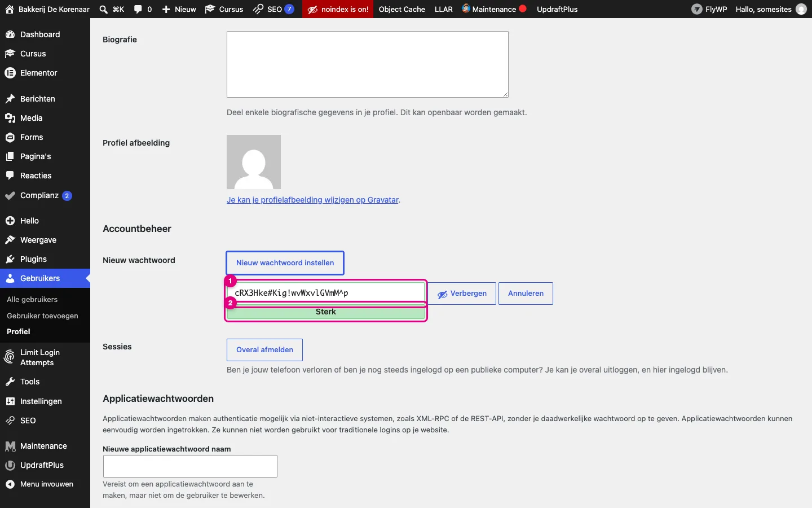Open Object Cache in admin bar
812x508 pixels.
click(x=402, y=9)
